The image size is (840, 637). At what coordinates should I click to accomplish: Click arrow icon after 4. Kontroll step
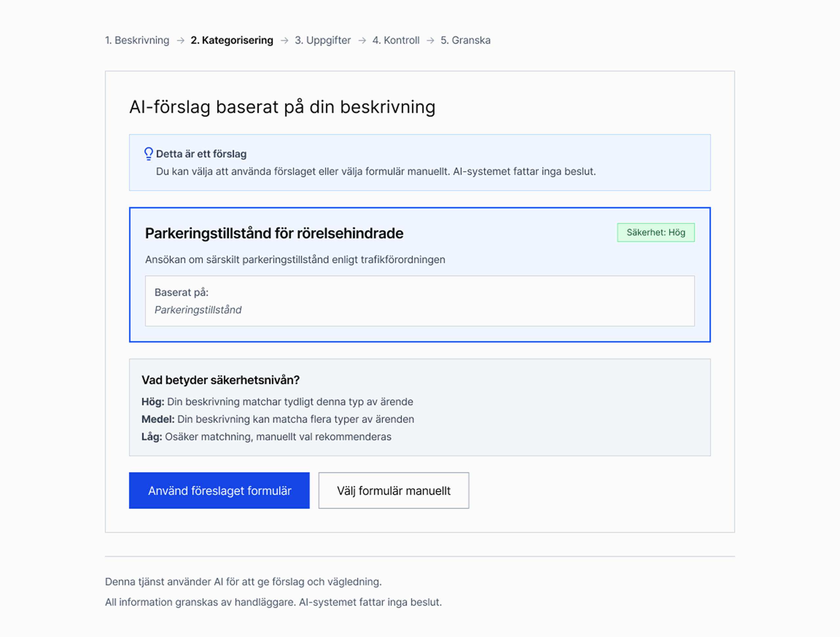(430, 40)
